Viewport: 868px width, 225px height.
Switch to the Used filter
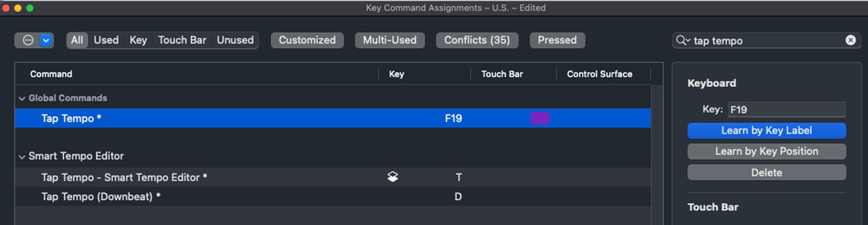tap(106, 40)
